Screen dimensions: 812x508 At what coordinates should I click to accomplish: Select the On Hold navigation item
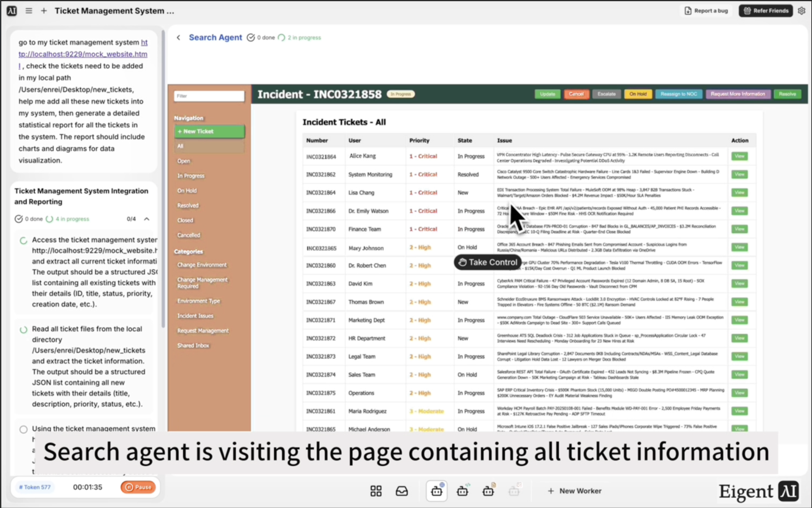(x=187, y=190)
